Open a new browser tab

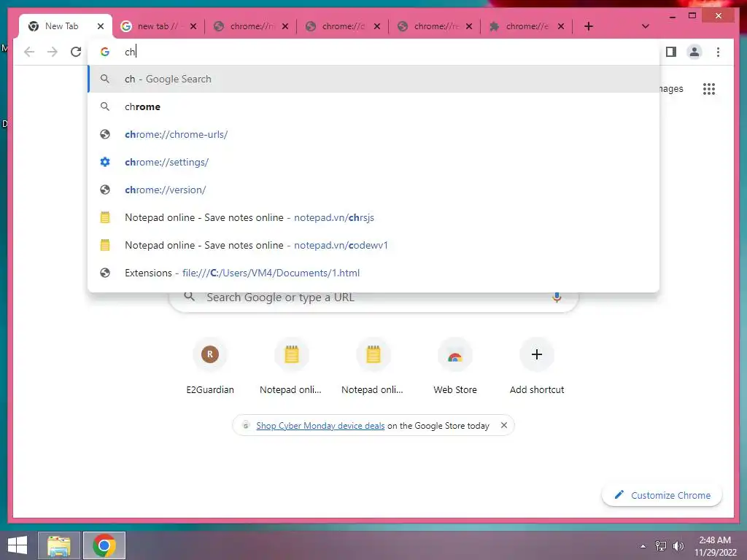[589, 26]
